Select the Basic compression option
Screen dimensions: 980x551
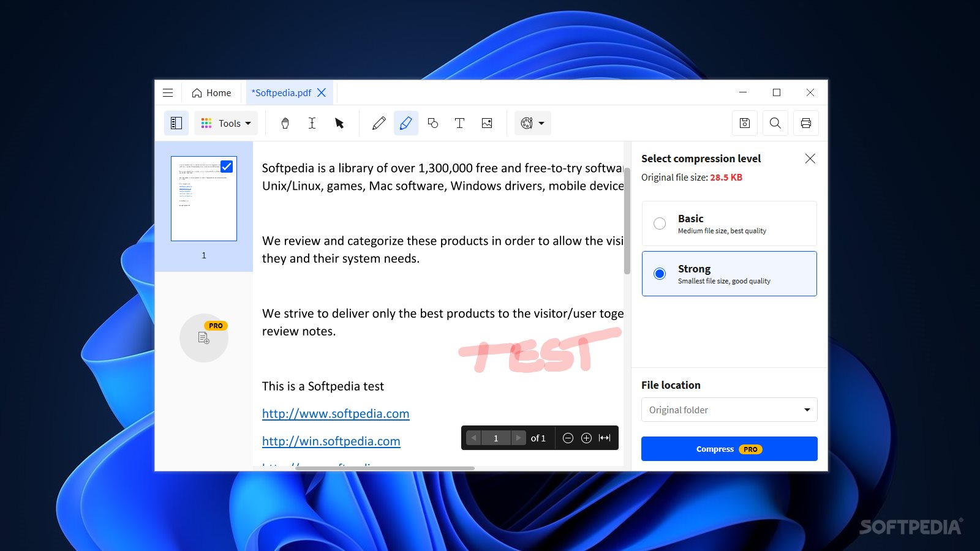tap(729, 223)
